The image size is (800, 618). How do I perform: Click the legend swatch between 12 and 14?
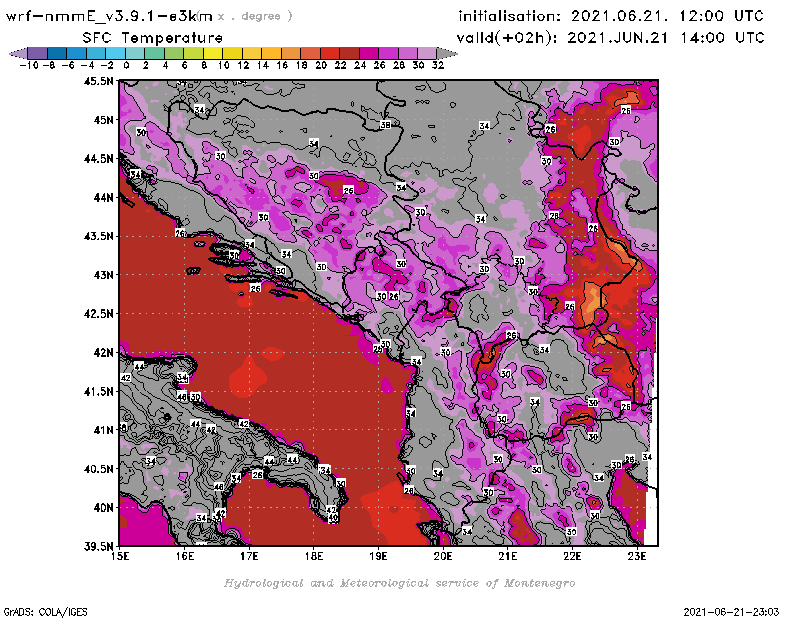pyautogui.click(x=252, y=53)
